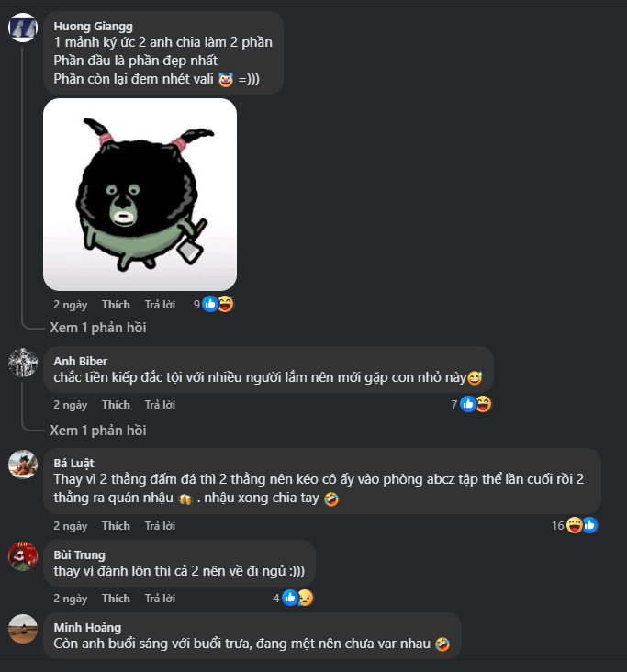Open Huong Giangg's profile avatar

23,28
